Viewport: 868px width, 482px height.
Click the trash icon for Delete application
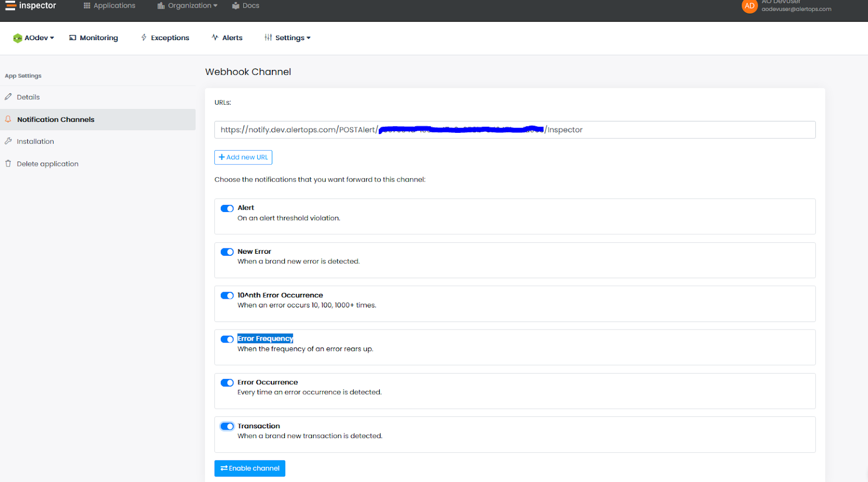(8, 164)
